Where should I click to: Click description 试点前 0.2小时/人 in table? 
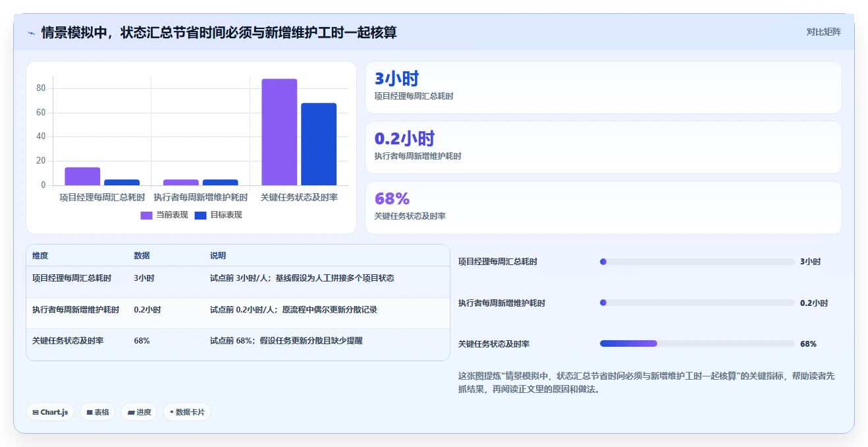click(294, 310)
